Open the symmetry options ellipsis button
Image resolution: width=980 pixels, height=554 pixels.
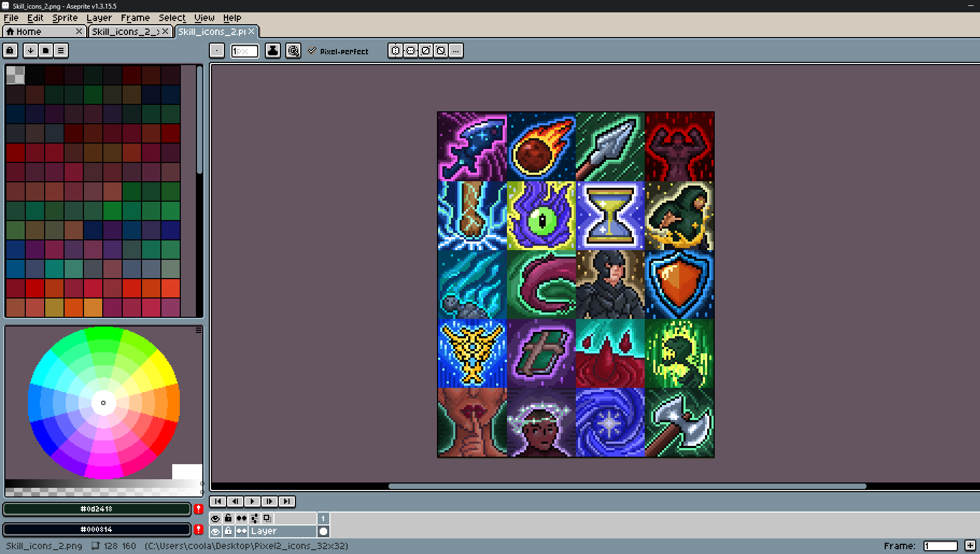[456, 51]
